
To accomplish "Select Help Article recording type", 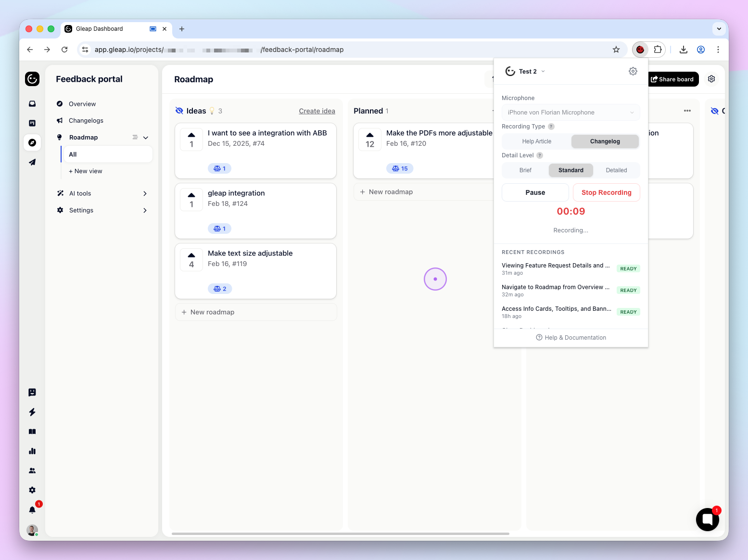I will [x=537, y=141].
